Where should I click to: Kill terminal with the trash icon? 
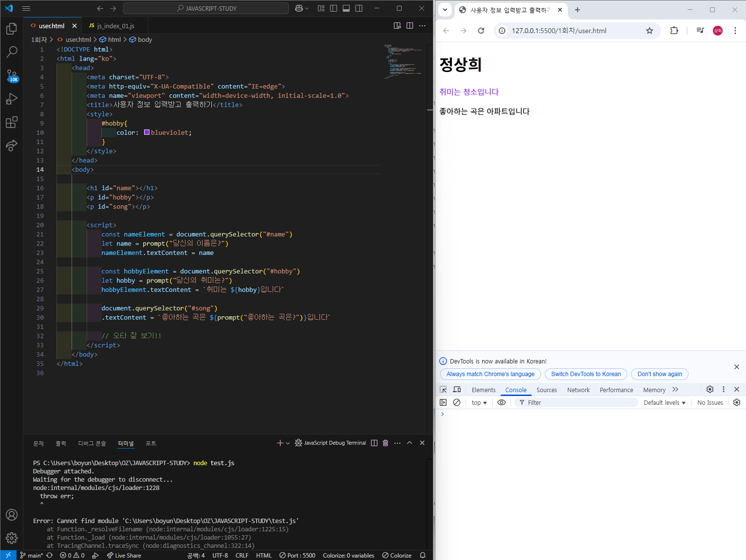point(386,443)
